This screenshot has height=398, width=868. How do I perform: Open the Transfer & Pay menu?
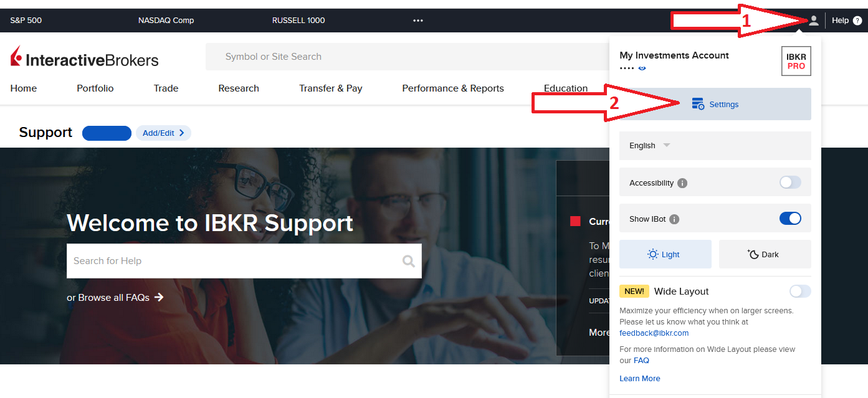(331, 88)
